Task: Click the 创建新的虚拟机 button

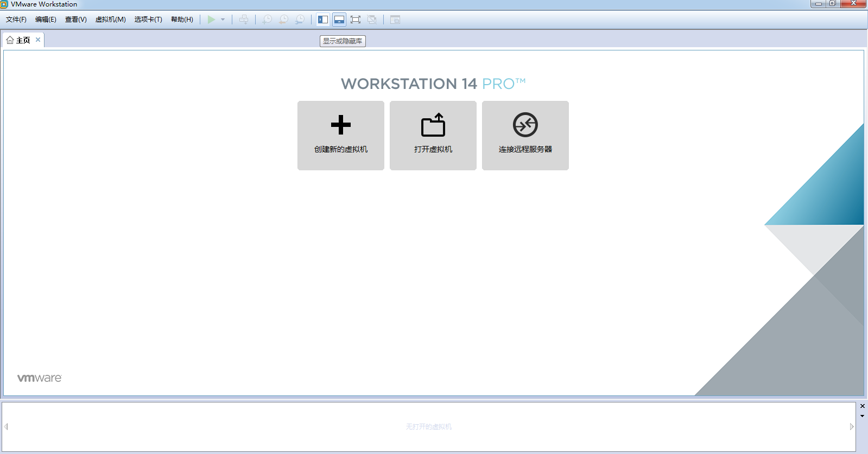Action: [x=341, y=136]
